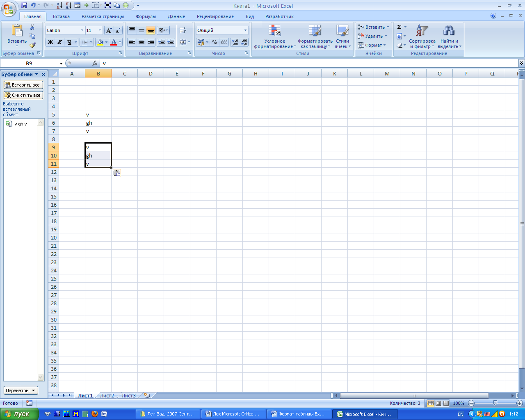Apply thousands separator 000 format
Image resolution: width=525 pixels, height=420 pixels.
point(224,42)
